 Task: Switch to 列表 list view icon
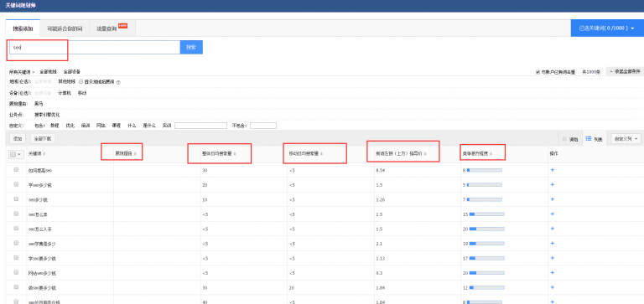point(589,139)
